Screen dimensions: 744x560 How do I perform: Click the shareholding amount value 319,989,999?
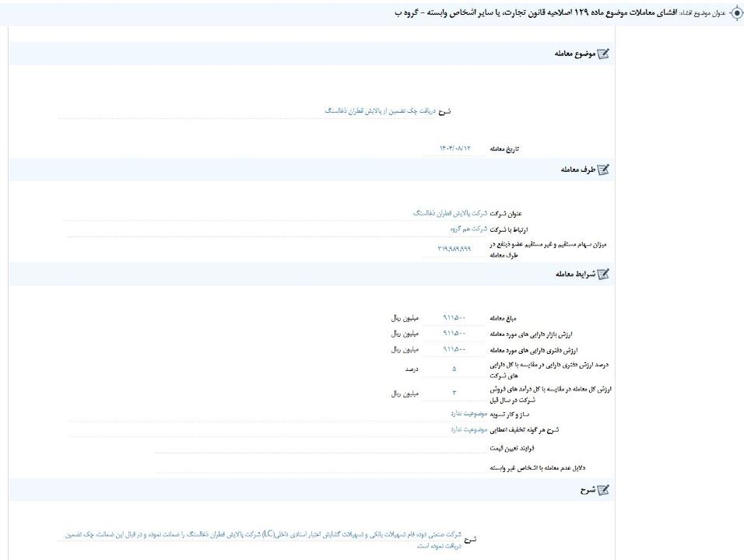click(x=454, y=249)
